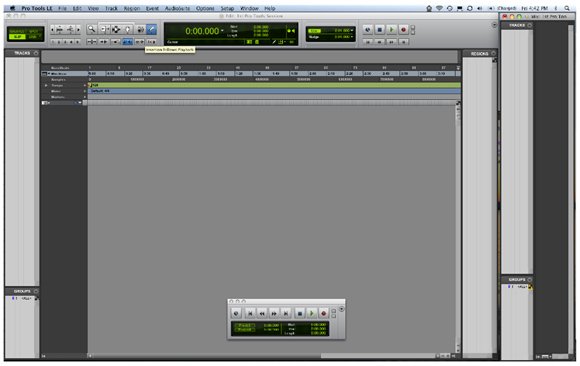This screenshot has height=366, width=580.
Task: Click Fast Forward in floating Transport window
Action: pos(274,313)
